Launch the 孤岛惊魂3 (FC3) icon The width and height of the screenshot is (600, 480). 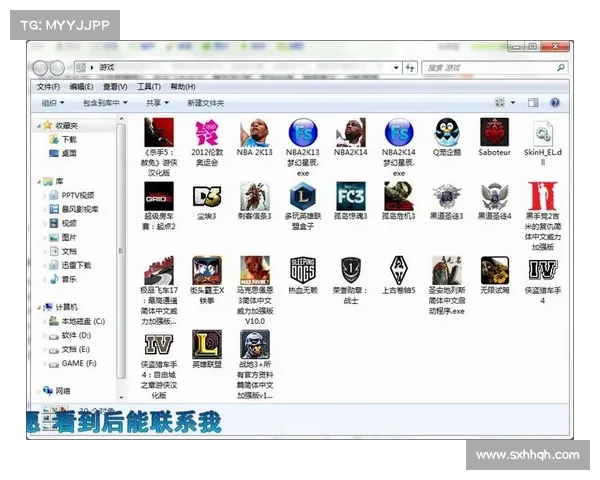(351, 196)
